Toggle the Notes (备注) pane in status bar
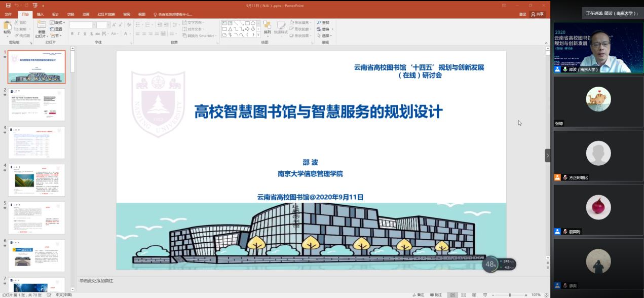 [418, 295]
